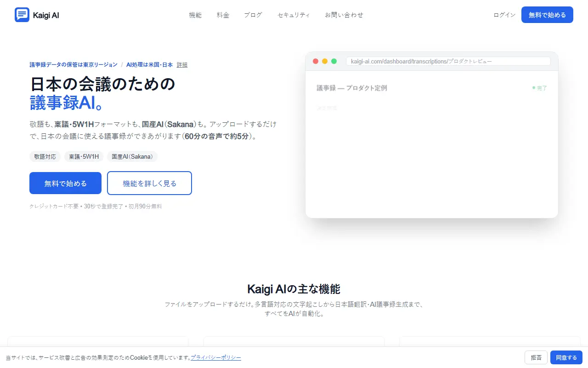Click the yellow dot in the mock browser window
Viewport: 588px width, 368px height.
click(x=325, y=61)
